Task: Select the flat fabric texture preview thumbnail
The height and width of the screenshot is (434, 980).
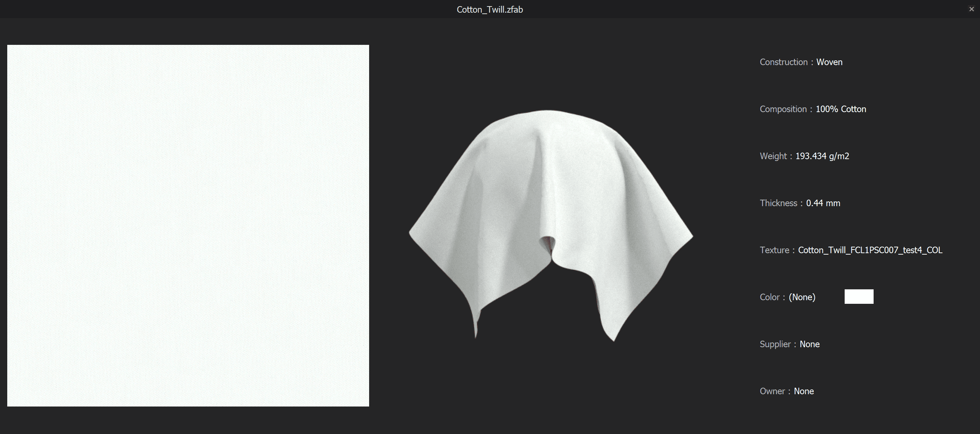Action: pyautogui.click(x=188, y=225)
